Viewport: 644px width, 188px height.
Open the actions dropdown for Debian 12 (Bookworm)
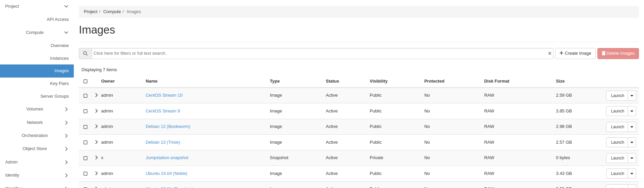[x=632, y=127]
